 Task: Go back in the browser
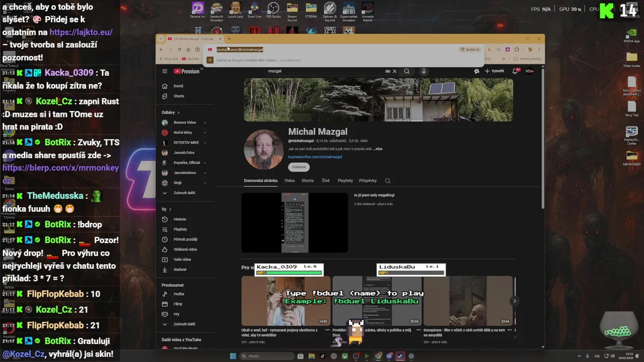(x=161, y=50)
